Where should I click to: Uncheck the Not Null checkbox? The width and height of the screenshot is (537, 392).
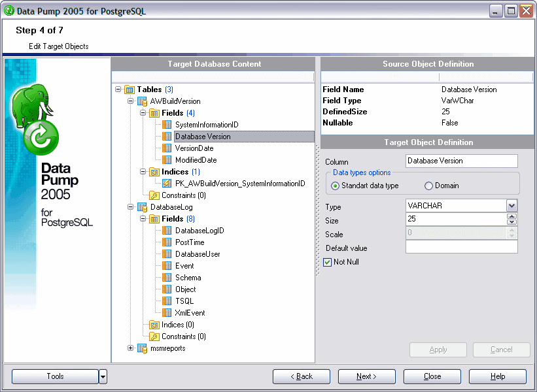point(328,262)
